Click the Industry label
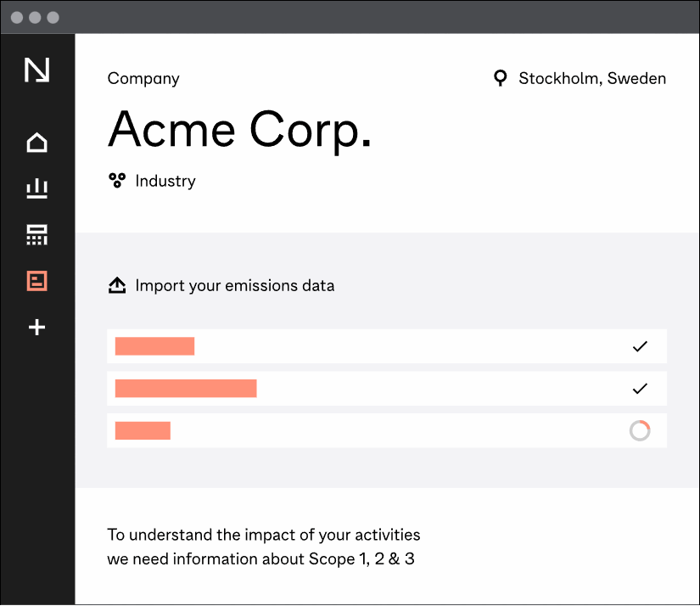 165,181
